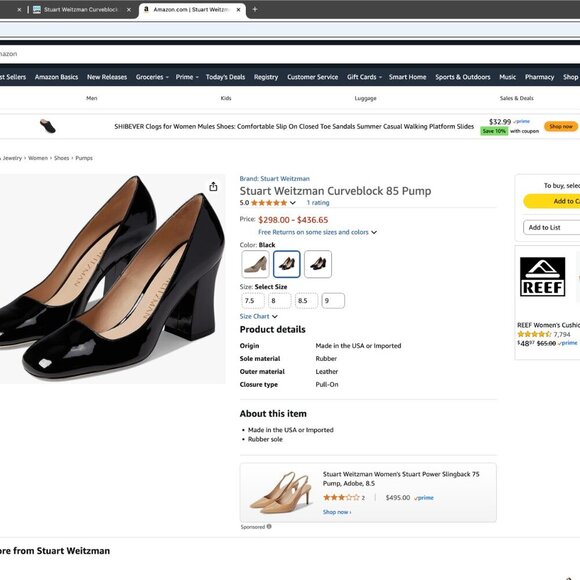Choose size 9

(333, 301)
